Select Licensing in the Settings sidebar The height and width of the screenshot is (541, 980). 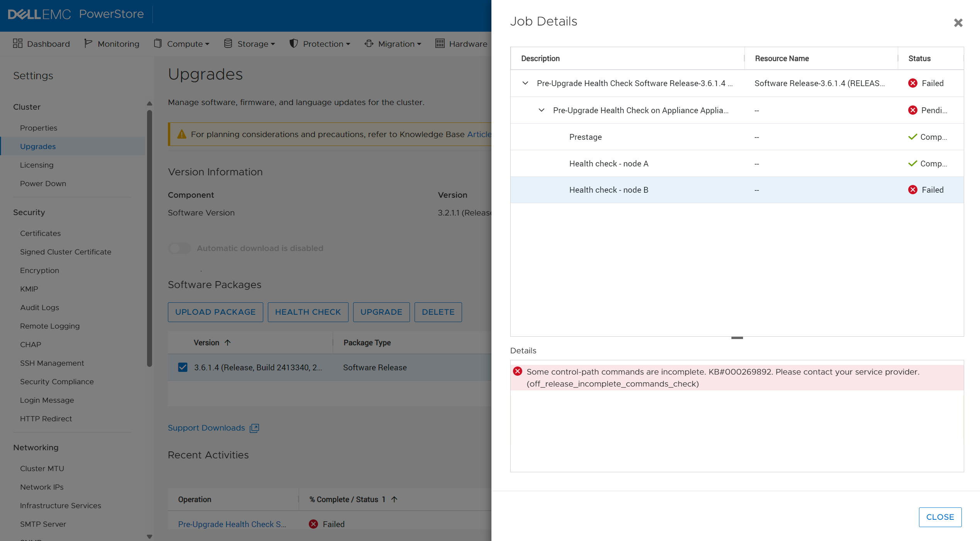point(37,165)
